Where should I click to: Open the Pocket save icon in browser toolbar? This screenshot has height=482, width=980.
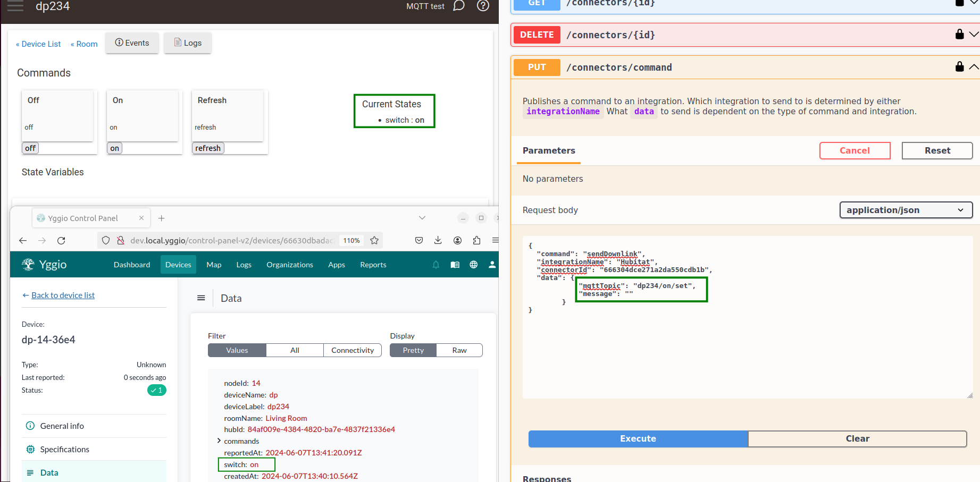click(x=419, y=241)
